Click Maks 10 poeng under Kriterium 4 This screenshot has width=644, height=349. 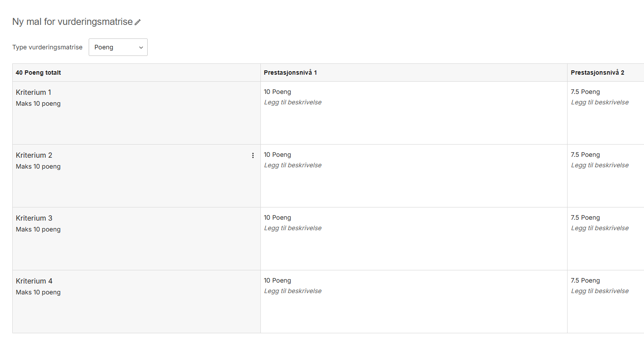[38, 292]
